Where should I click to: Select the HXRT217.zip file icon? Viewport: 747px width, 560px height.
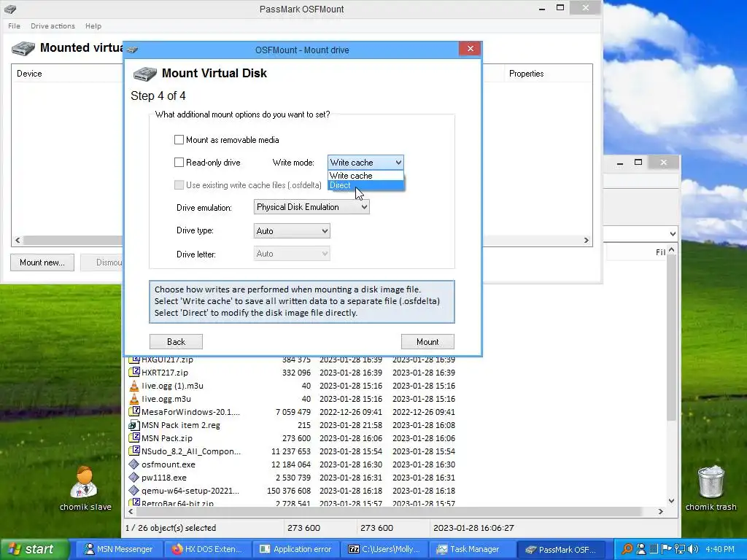(x=134, y=373)
